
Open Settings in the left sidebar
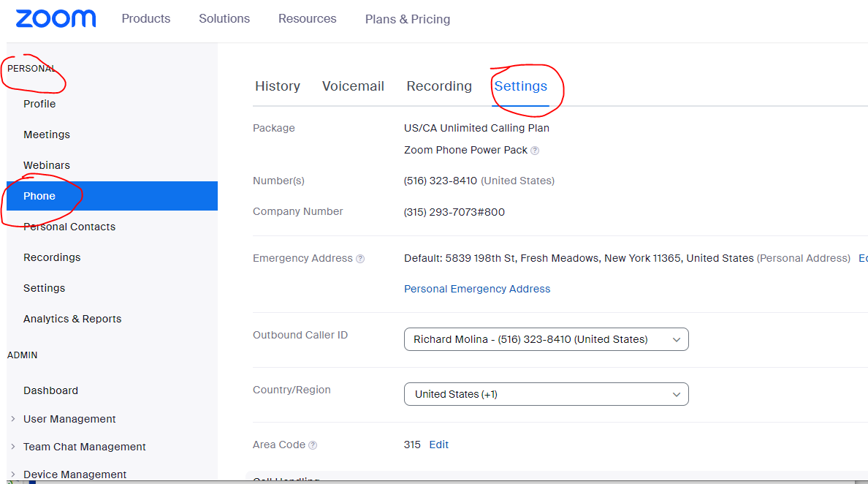pyautogui.click(x=45, y=289)
